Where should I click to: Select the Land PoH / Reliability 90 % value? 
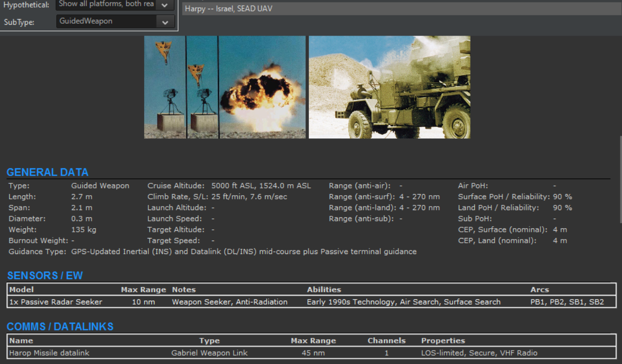563,208
